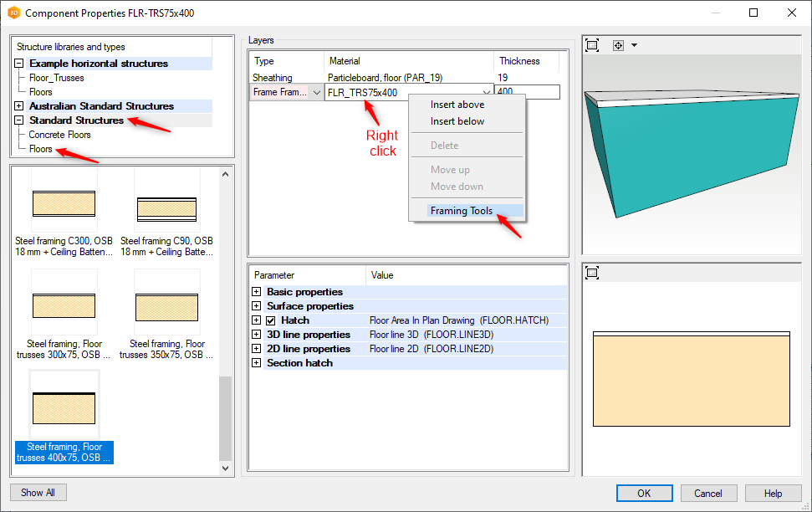812x512 pixels.
Task: Choose Framing Tools from context menu
Action: 462,211
